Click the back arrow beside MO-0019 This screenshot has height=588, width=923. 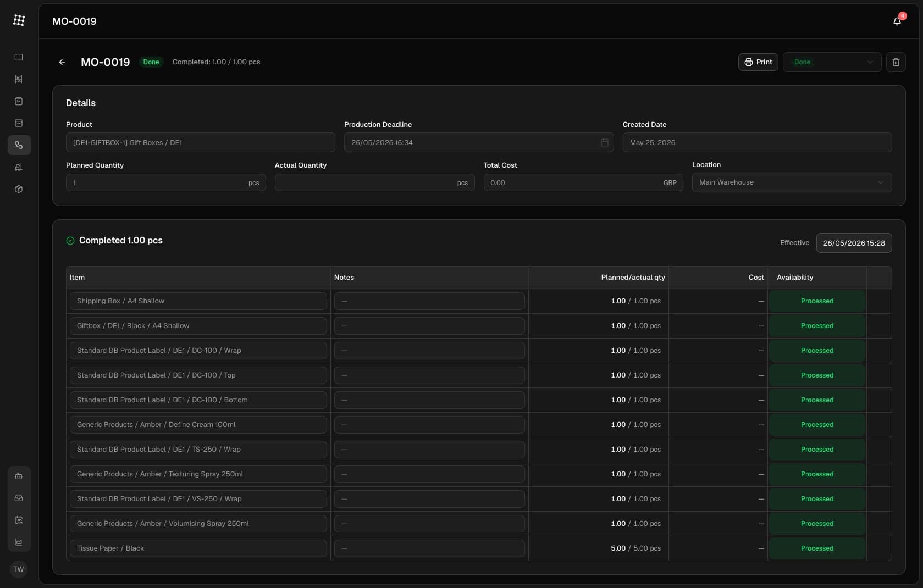coord(62,62)
